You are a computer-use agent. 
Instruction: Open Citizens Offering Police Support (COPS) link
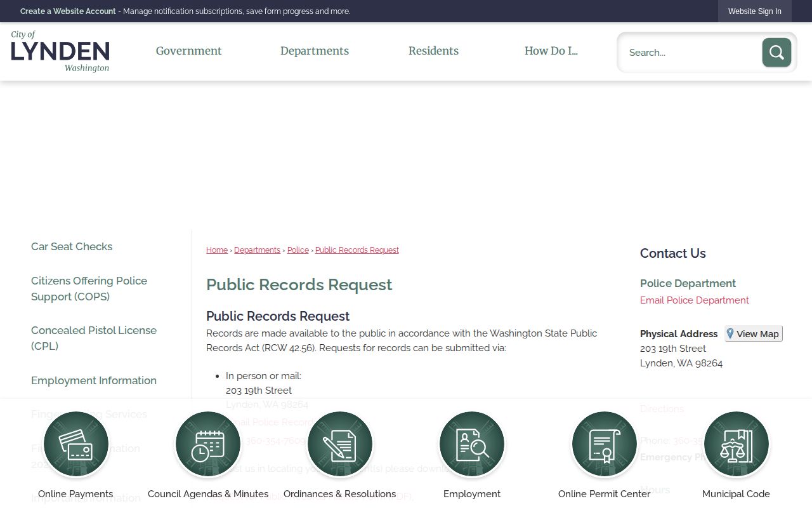(x=89, y=289)
